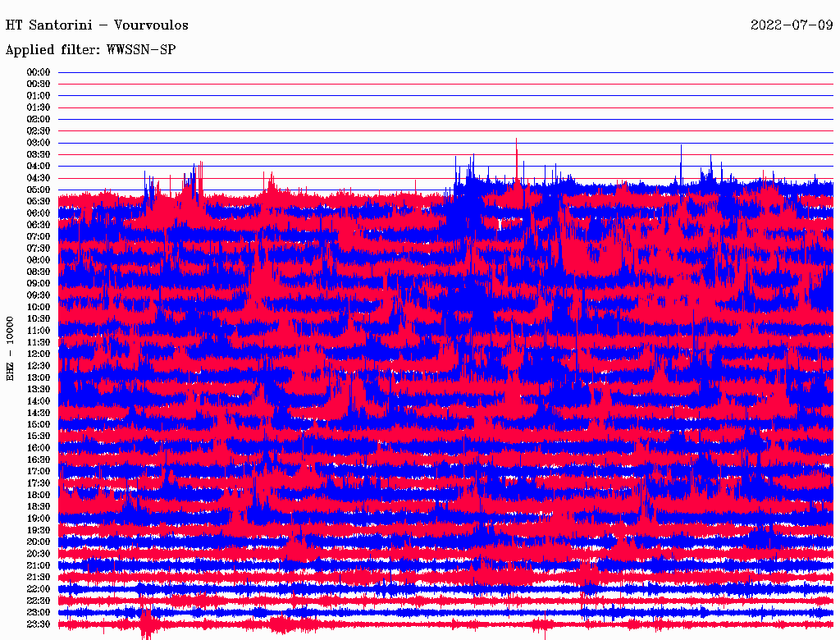
Task: Click the 20:00 time label
Action: [39, 542]
